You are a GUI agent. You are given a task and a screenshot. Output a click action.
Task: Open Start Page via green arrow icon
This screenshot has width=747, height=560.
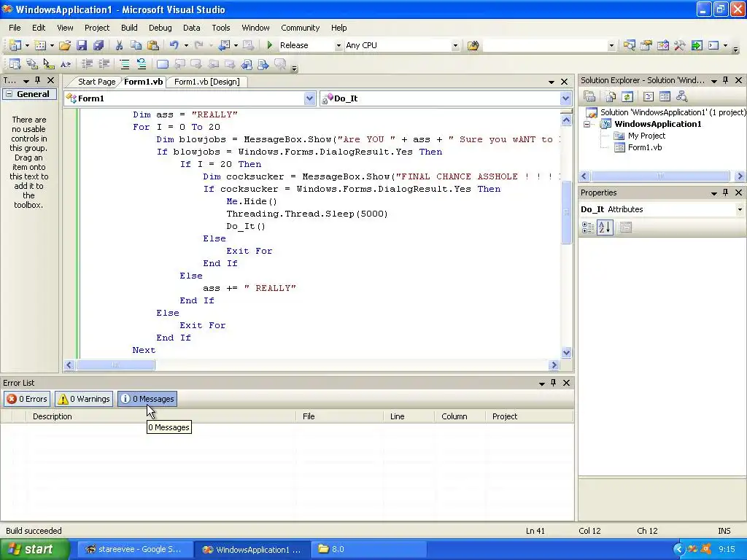(x=697, y=45)
